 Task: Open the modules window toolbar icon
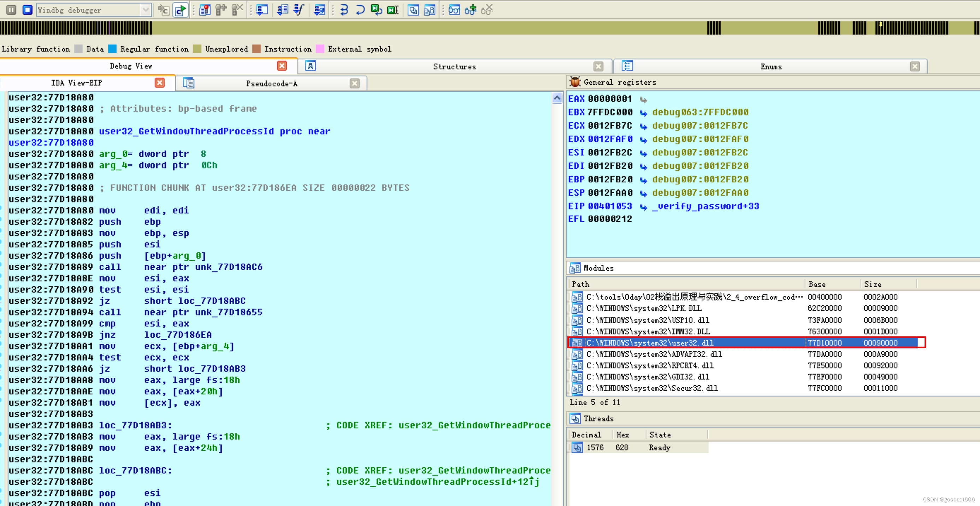tap(430, 10)
